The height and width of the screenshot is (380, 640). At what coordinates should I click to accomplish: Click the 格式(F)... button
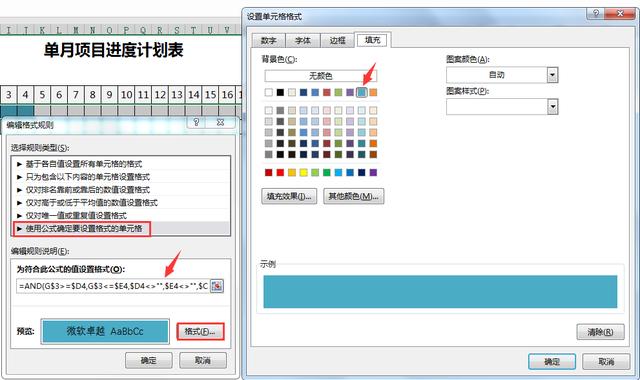coord(200,331)
